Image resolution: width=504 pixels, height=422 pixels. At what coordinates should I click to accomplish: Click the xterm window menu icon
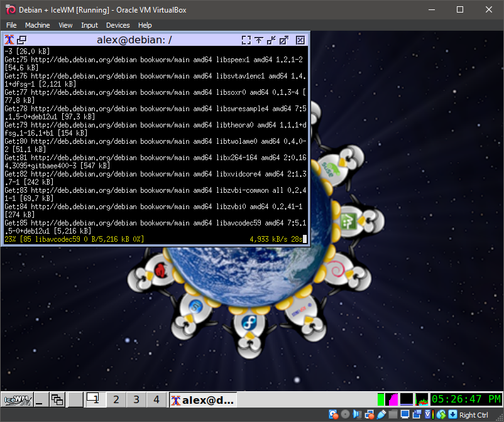[9, 40]
